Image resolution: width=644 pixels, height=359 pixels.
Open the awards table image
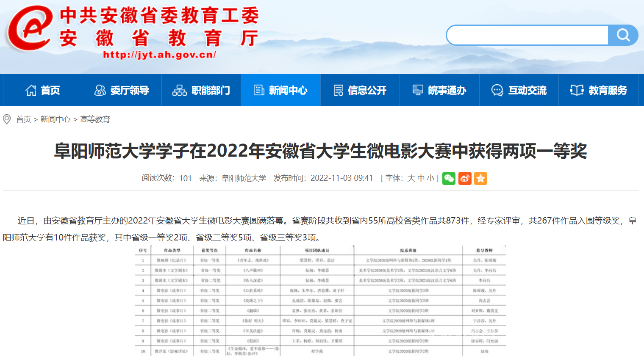point(320,301)
